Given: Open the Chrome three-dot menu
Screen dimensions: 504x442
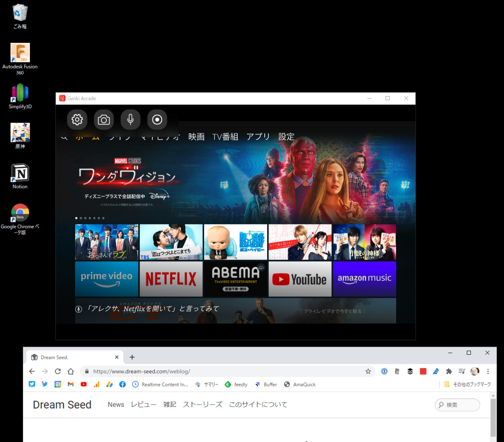Looking at the screenshot, I should 488,371.
